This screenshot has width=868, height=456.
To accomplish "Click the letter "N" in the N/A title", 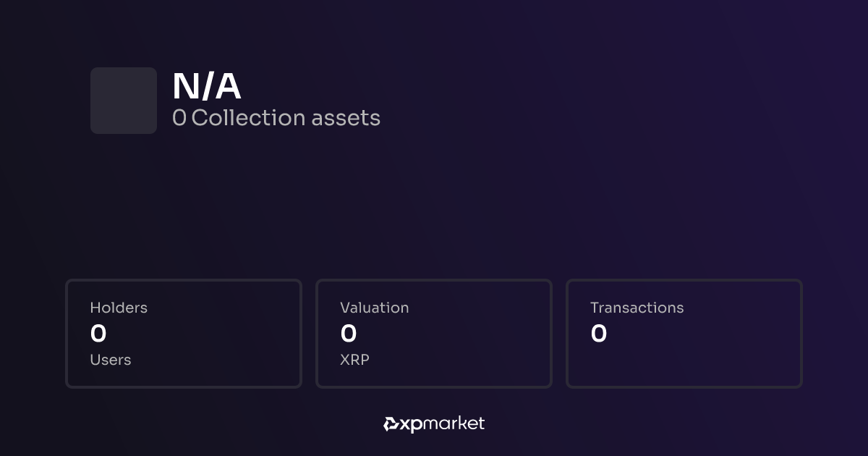I will coord(187,88).
